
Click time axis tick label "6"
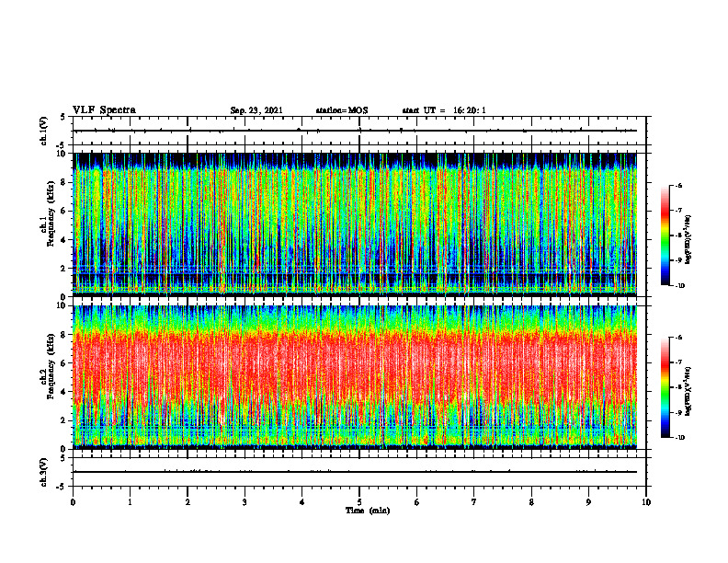(417, 502)
